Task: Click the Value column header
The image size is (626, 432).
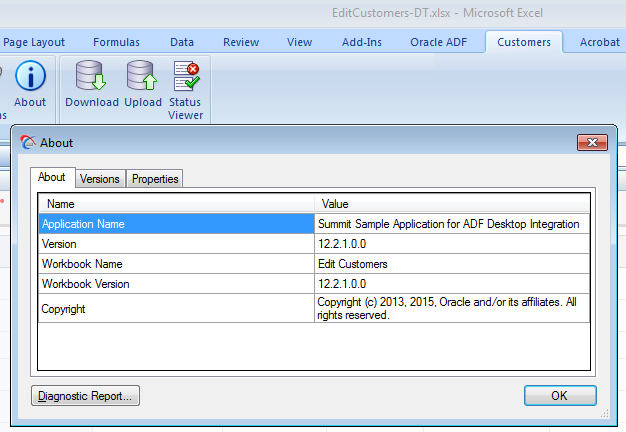Action: (452, 204)
